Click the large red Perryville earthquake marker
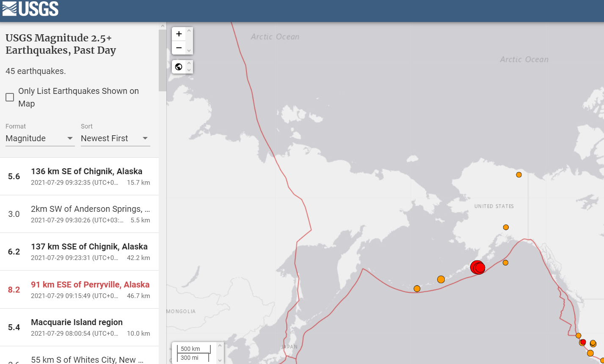Screen dimensions: 604x364 pyautogui.click(x=477, y=267)
